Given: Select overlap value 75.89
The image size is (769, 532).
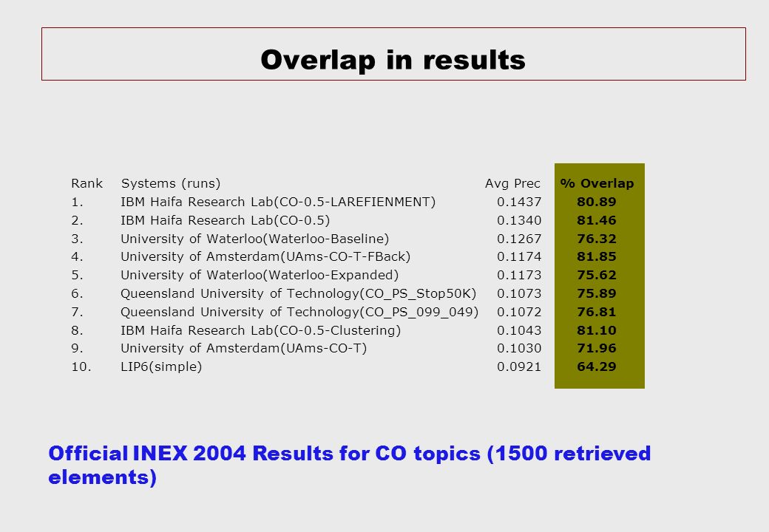Looking at the screenshot, I should [597, 293].
